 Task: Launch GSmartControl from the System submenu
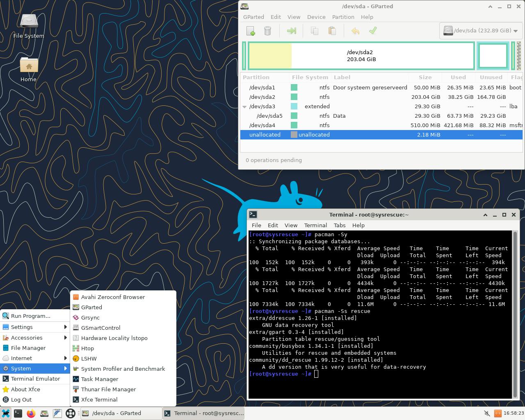tap(100, 328)
